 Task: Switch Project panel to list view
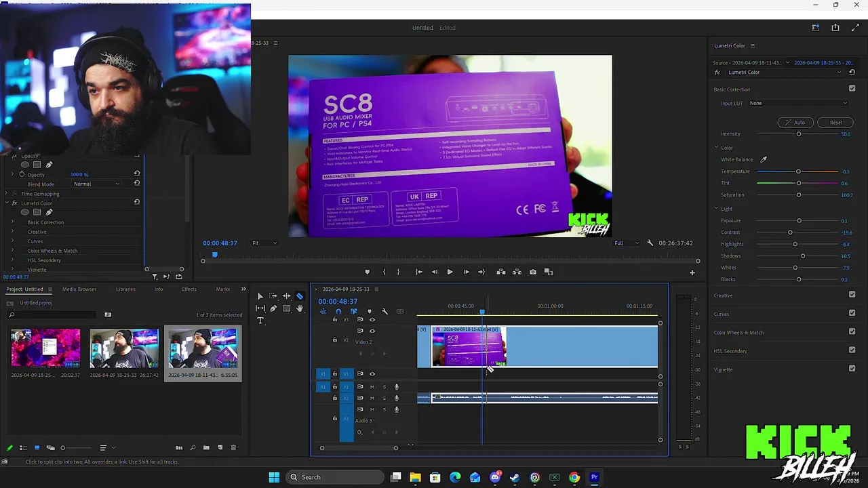23,447
